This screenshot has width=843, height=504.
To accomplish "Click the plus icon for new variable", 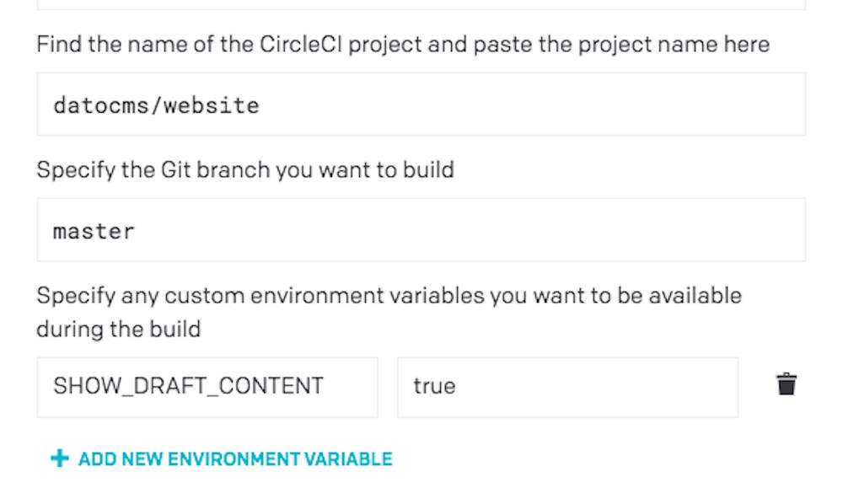I will tap(60, 458).
